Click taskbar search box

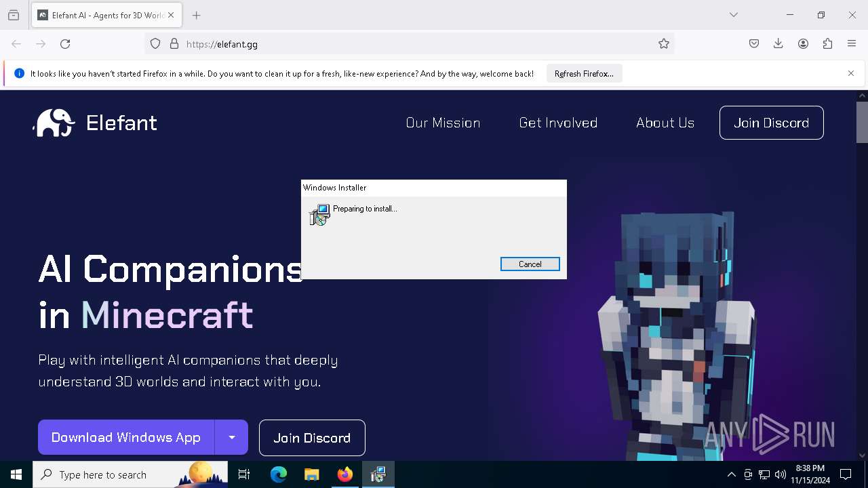pos(130,474)
